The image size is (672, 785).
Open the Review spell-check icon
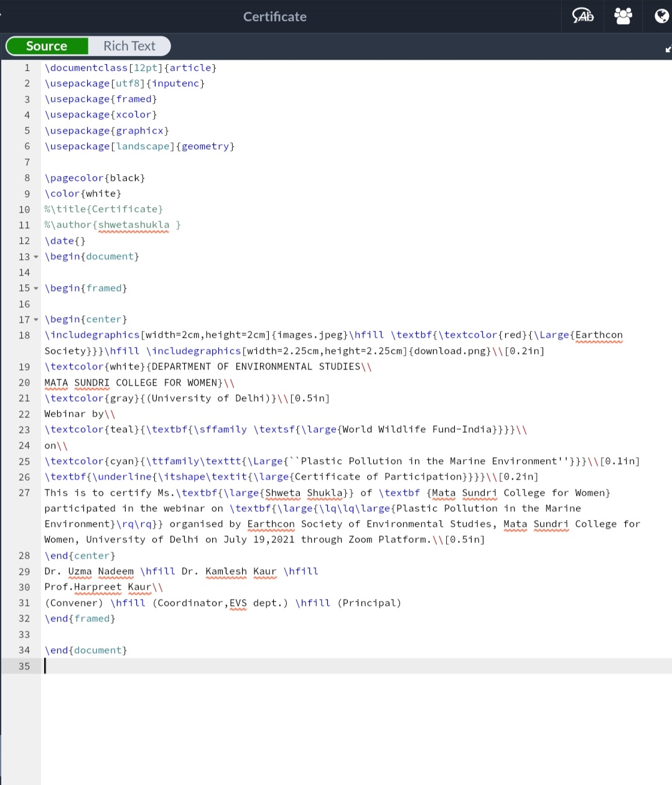(583, 16)
